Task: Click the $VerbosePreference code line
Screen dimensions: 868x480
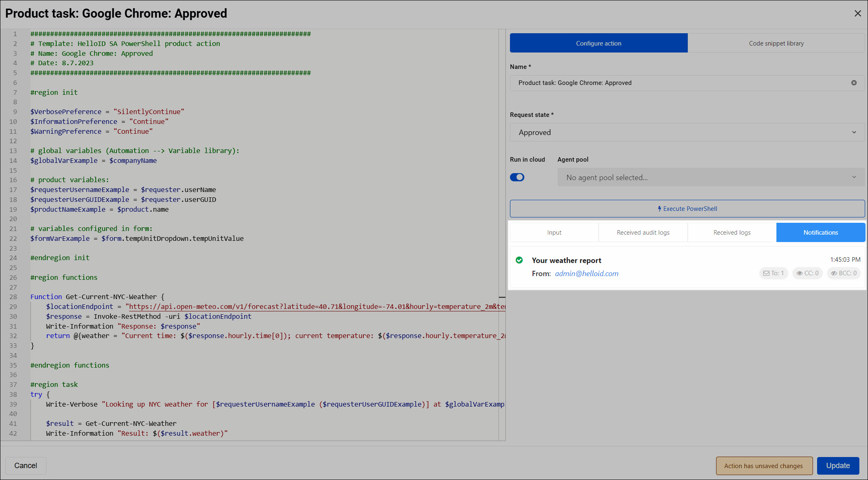Action: click(107, 112)
